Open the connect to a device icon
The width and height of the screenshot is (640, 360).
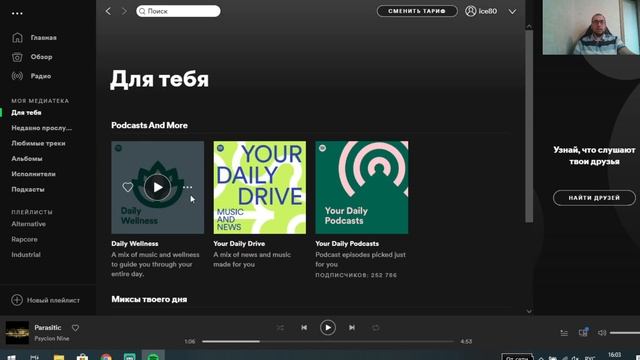pos(583,332)
